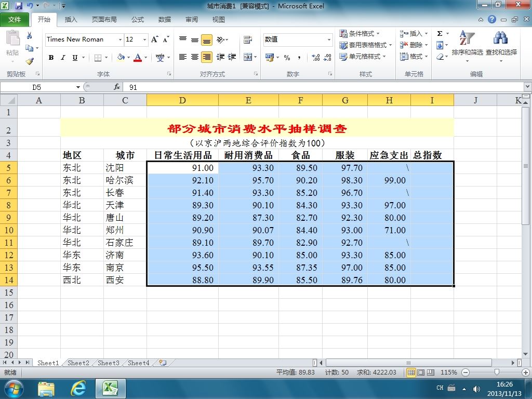Screen dimensions: 532x399
Task: Click zoom out minus button
Action: [x=465, y=372]
